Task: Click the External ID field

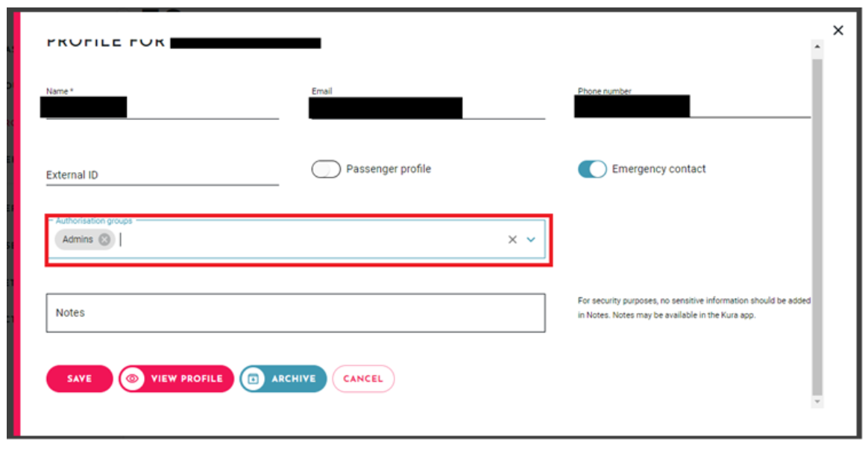Action: (x=163, y=175)
